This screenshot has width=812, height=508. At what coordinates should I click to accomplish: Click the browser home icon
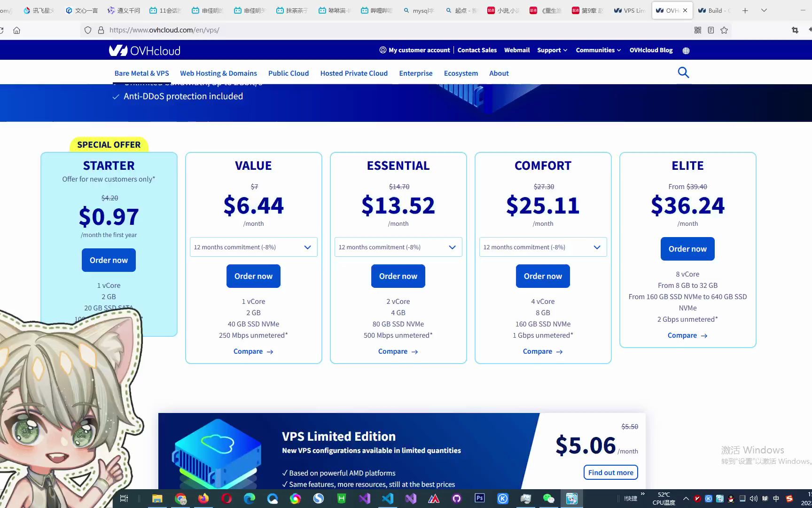[x=16, y=30]
